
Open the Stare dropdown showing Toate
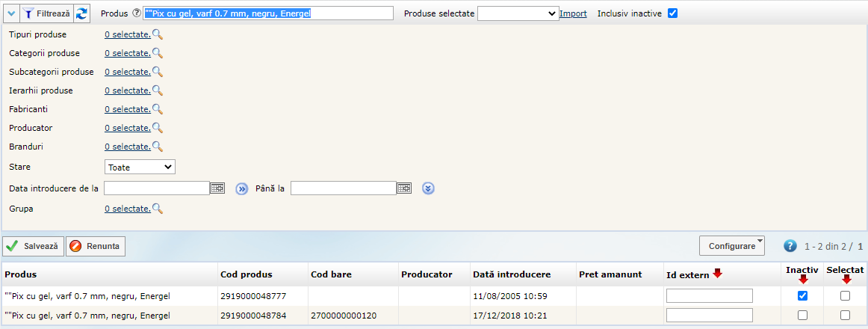point(140,167)
